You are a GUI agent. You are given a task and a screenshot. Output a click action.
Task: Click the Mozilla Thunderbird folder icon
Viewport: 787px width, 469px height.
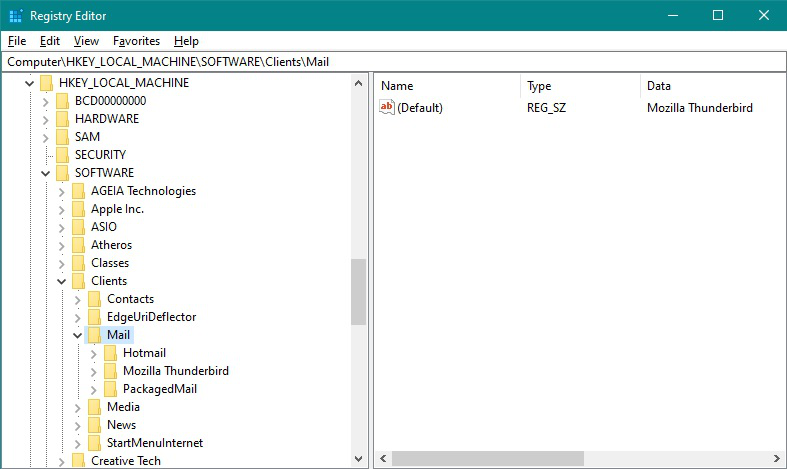(x=110, y=371)
